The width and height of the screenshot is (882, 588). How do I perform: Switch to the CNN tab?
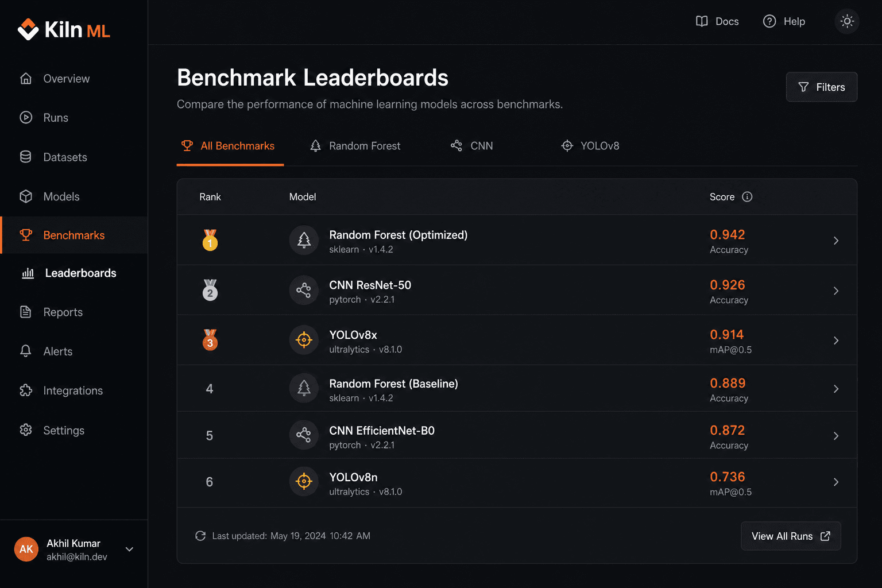472,146
